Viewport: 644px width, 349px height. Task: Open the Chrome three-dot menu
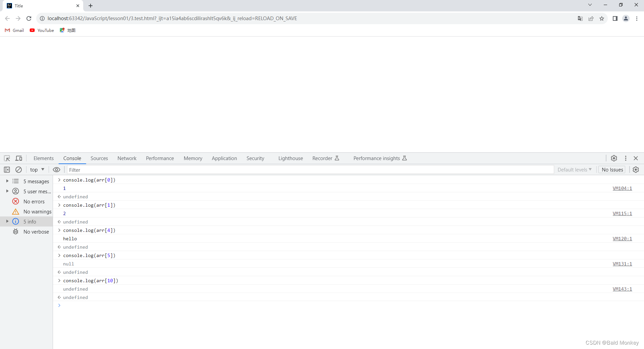637,18
